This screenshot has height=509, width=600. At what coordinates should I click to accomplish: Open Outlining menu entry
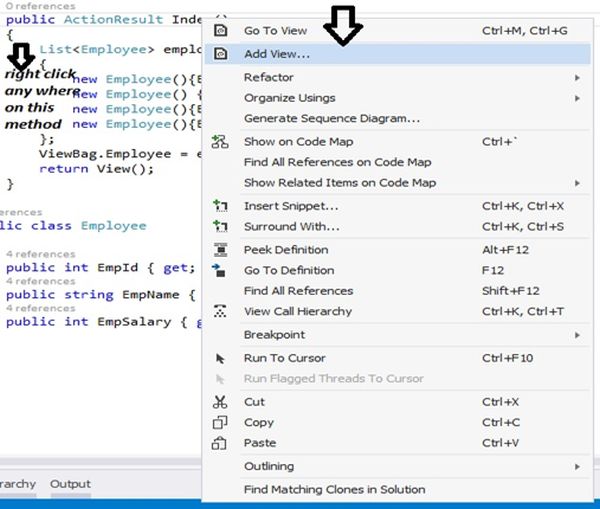tap(397, 467)
